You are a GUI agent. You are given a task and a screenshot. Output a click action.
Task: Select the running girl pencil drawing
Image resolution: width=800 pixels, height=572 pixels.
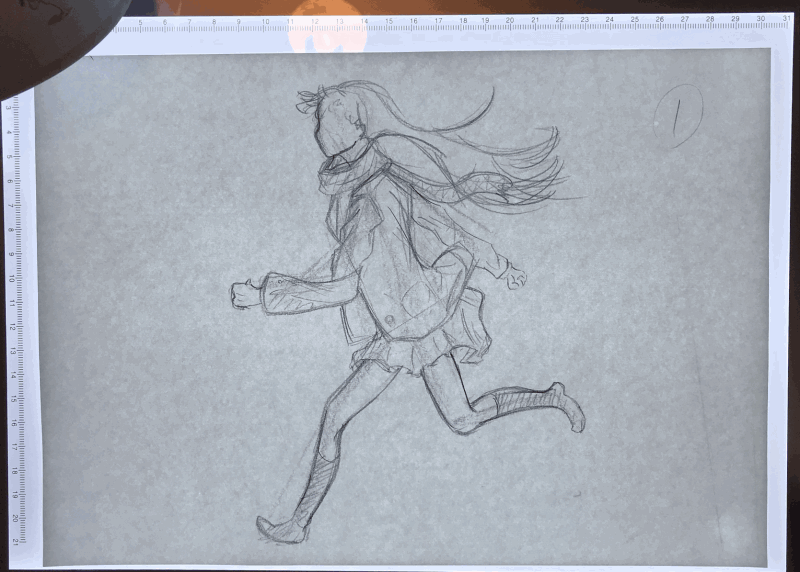(408, 312)
